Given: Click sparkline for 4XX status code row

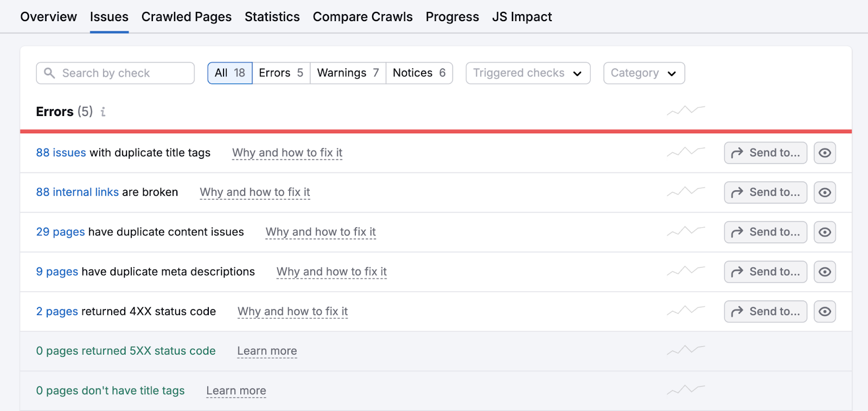Looking at the screenshot, I should point(686,311).
